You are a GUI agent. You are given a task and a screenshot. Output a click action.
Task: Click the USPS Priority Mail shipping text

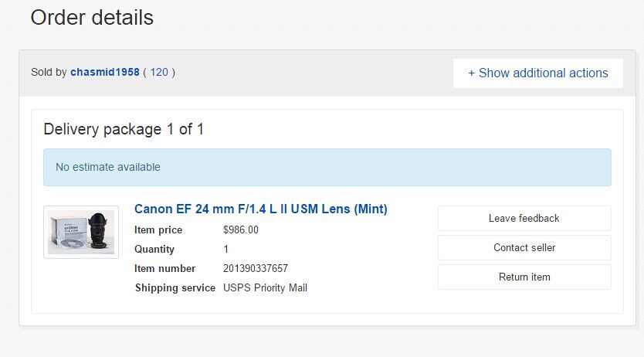pyautogui.click(x=265, y=287)
